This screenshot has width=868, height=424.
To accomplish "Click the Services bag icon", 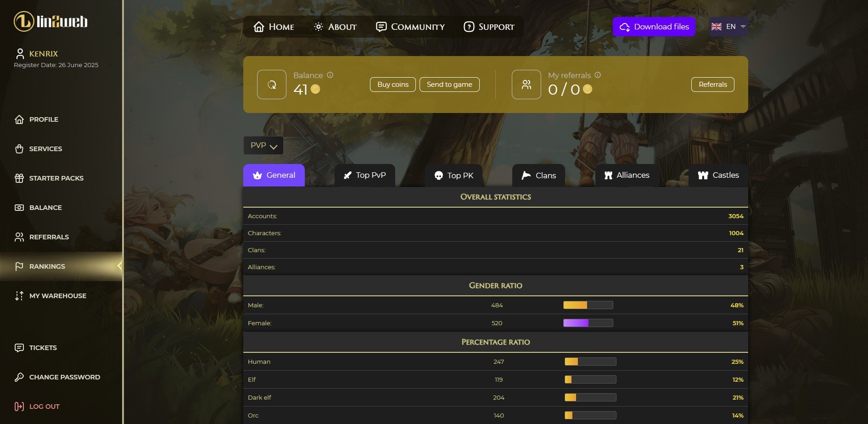I will 19,149.
